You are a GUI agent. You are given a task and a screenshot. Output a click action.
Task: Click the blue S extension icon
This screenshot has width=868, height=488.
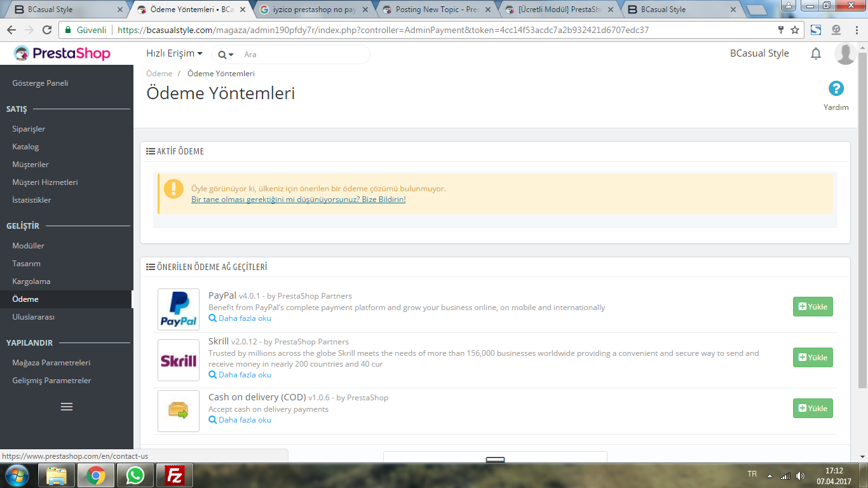(x=816, y=30)
